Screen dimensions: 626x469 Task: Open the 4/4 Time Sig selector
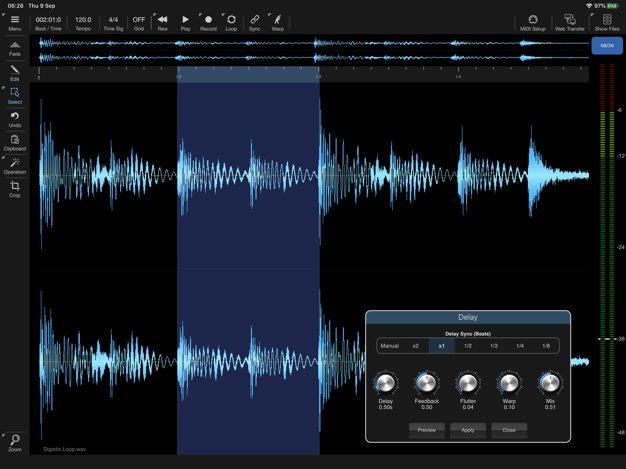113,22
